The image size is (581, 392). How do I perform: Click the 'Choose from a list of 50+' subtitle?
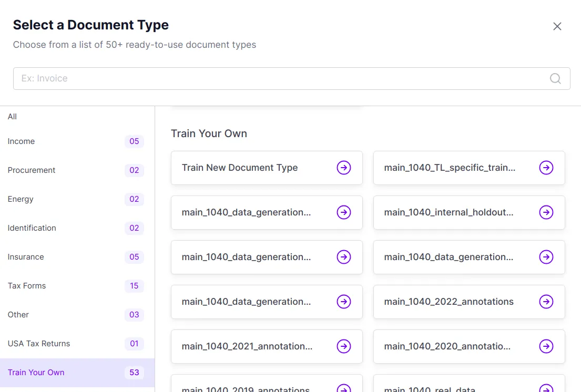click(135, 45)
